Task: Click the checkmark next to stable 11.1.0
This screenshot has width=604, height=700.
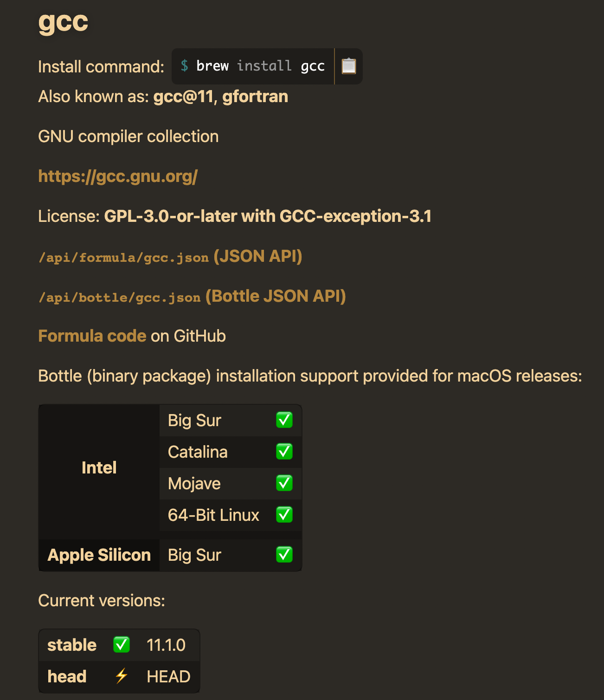Action: (122, 645)
